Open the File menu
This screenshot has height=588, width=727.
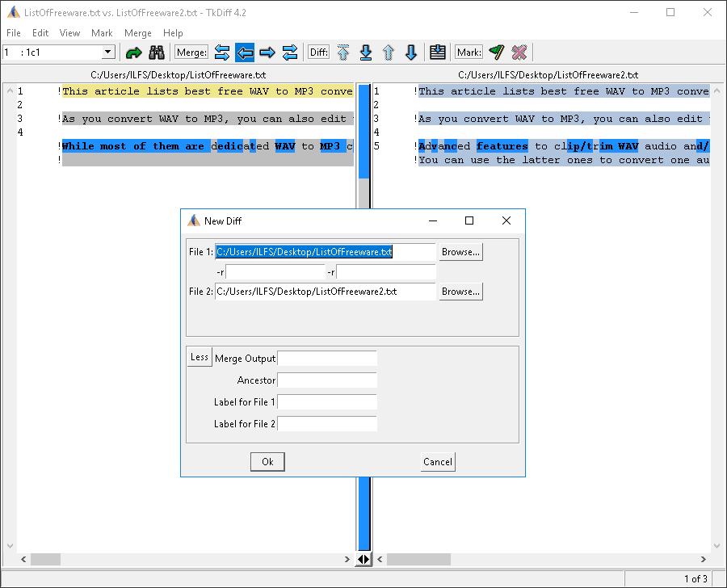point(14,33)
